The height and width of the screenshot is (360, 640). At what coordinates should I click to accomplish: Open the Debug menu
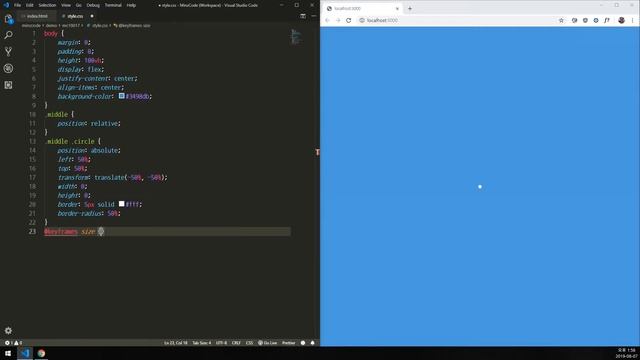tap(93, 5)
